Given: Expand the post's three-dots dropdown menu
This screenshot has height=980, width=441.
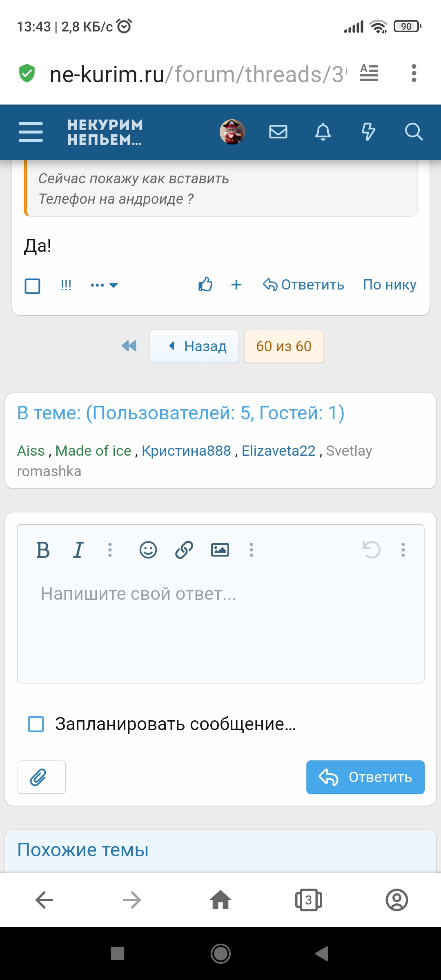Looking at the screenshot, I should pyautogui.click(x=104, y=285).
